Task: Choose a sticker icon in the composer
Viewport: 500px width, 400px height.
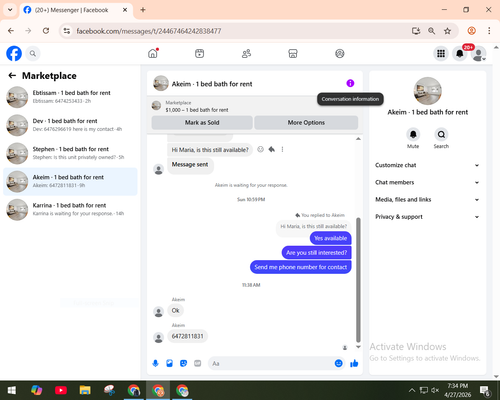Action: tap(183, 363)
